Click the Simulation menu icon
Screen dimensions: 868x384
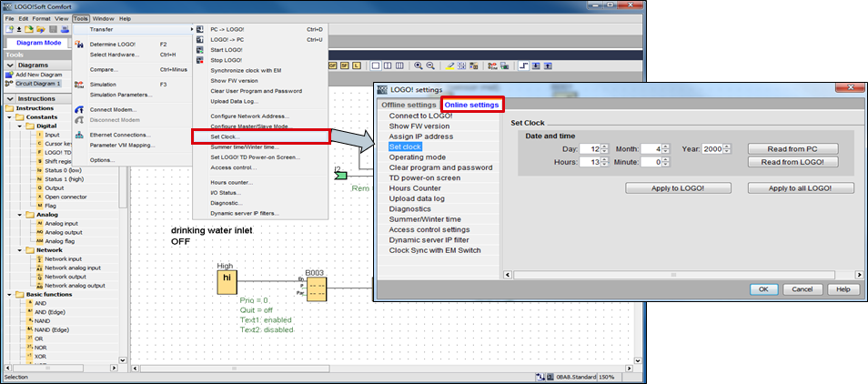[79, 85]
